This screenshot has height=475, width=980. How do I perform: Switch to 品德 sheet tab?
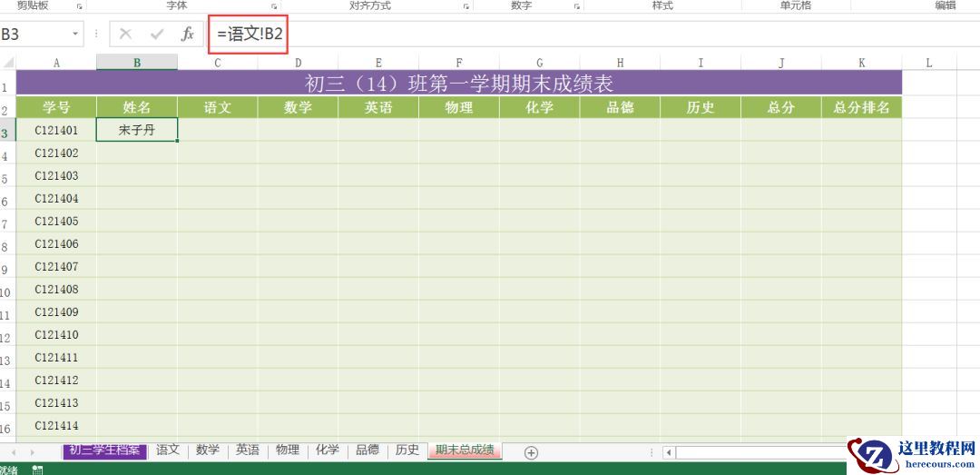pos(367,450)
